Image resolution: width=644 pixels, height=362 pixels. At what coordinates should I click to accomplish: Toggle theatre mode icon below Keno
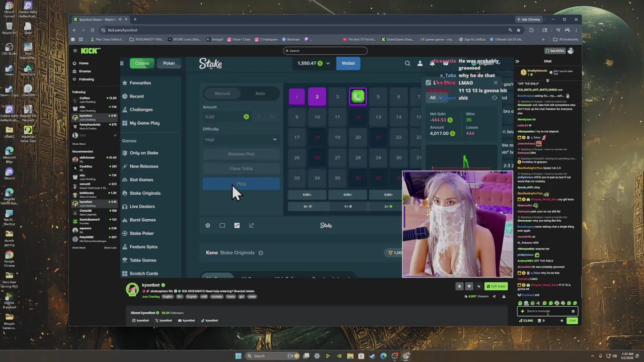pyautogui.click(x=222, y=225)
